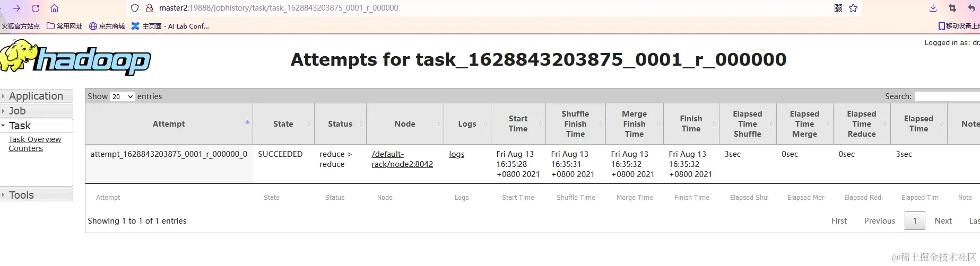Sort table by Logs column
The height and width of the screenshot is (266, 980).
[x=467, y=124]
